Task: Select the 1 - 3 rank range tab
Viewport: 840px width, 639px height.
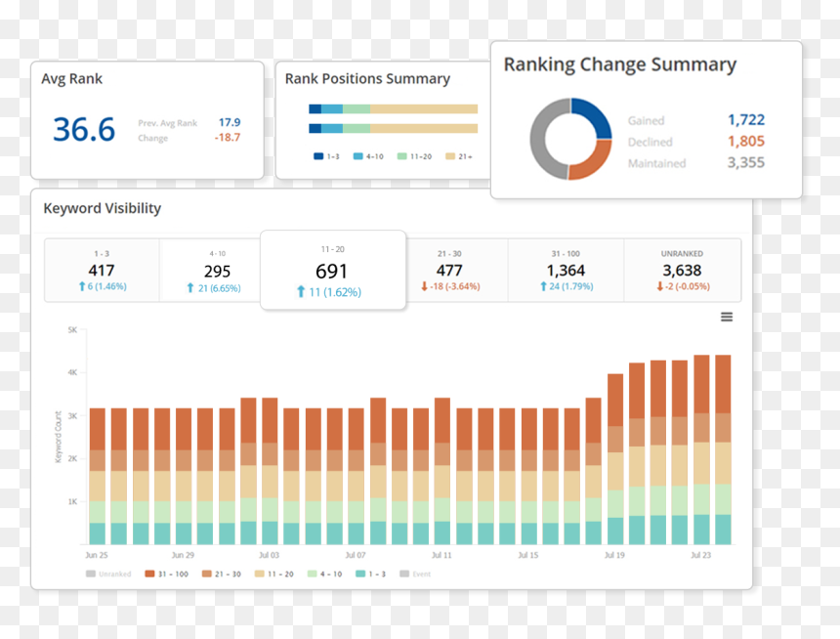Action: coord(102,271)
